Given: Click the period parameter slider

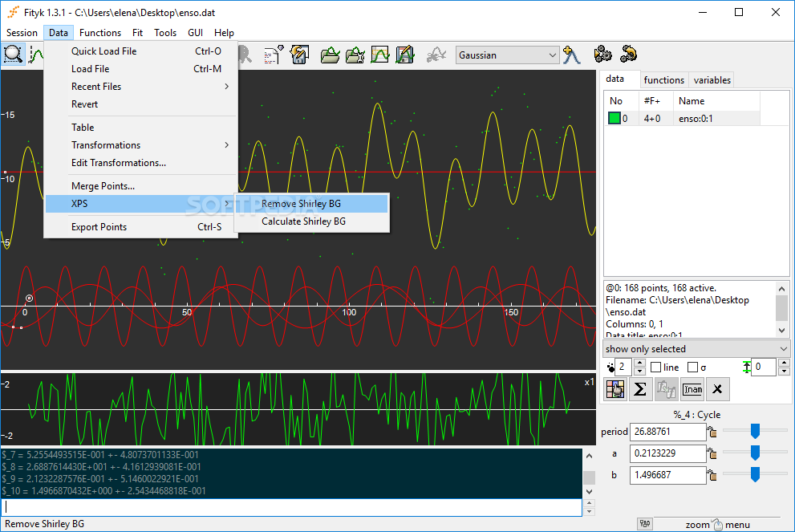Looking at the screenshot, I should coord(755,431).
